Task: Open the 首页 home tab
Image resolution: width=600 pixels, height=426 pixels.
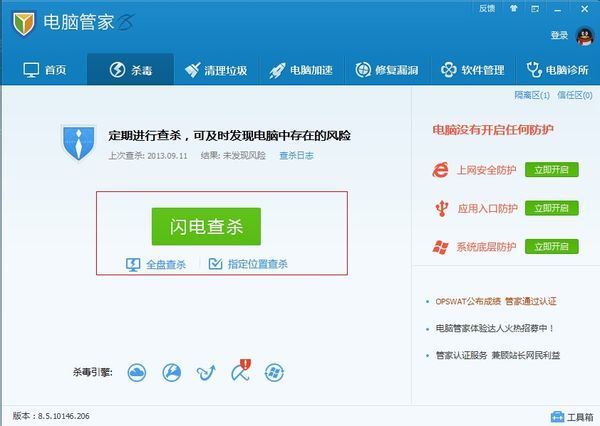Action: (x=44, y=70)
